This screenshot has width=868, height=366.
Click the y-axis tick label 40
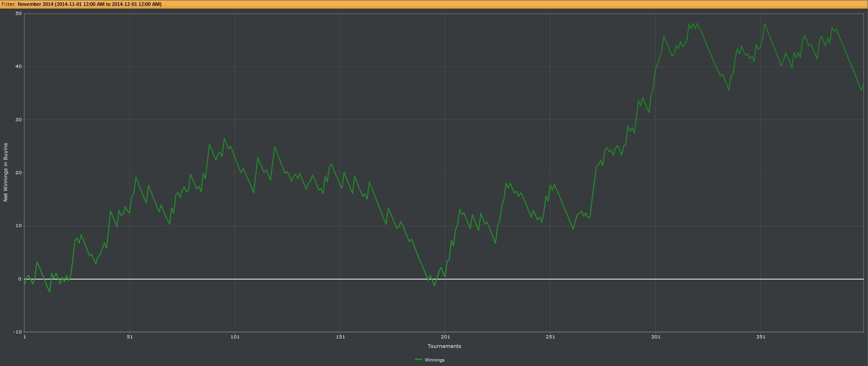(19, 67)
